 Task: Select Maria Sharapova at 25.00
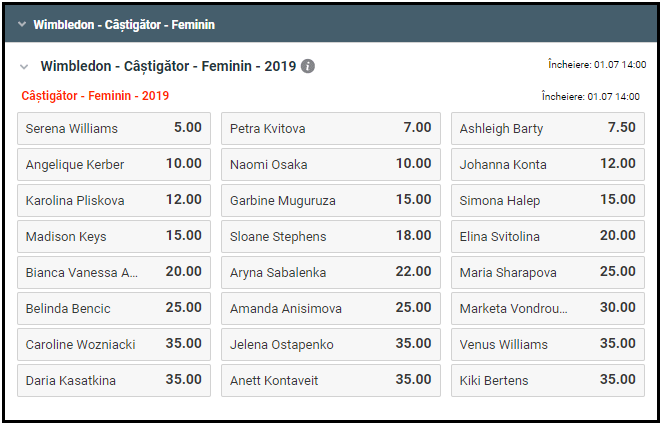point(547,272)
